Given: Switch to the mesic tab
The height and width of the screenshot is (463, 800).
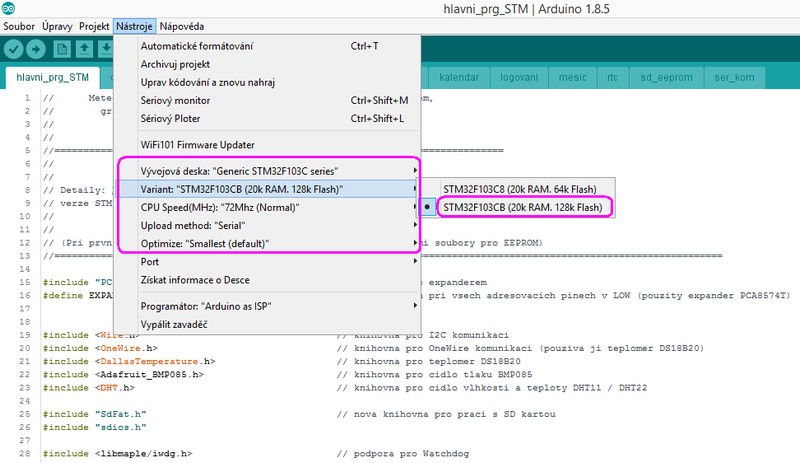Looking at the screenshot, I should (x=572, y=78).
